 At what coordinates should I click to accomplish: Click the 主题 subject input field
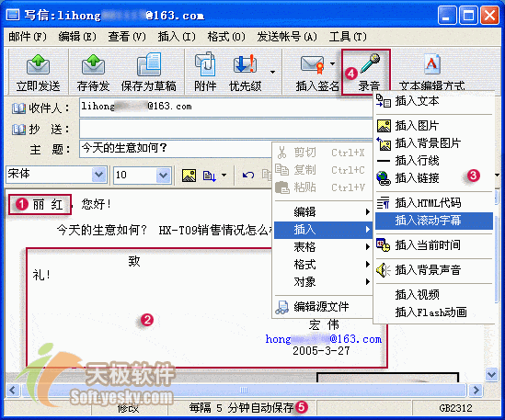coord(176,148)
